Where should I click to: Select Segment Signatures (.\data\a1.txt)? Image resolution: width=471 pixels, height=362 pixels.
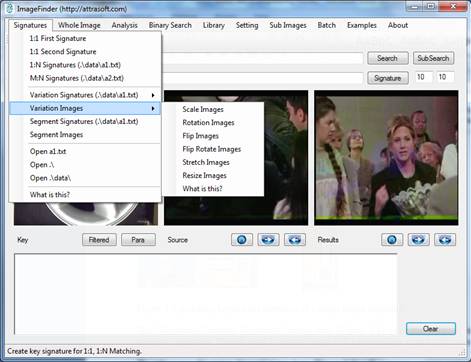click(x=85, y=122)
